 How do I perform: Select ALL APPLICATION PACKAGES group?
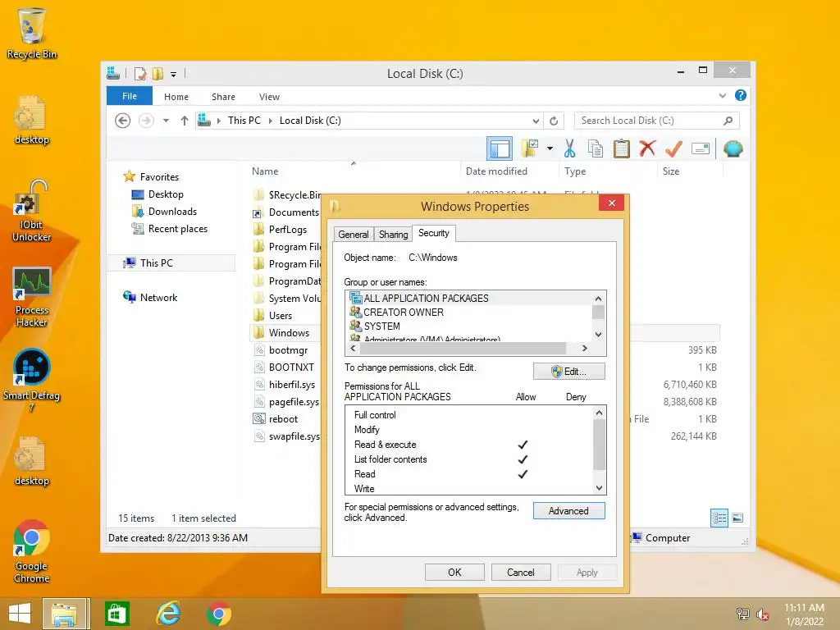[468, 298]
